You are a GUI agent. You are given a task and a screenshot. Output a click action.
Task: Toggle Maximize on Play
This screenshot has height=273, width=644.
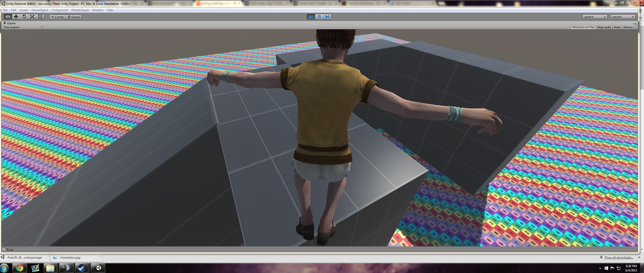point(583,27)
